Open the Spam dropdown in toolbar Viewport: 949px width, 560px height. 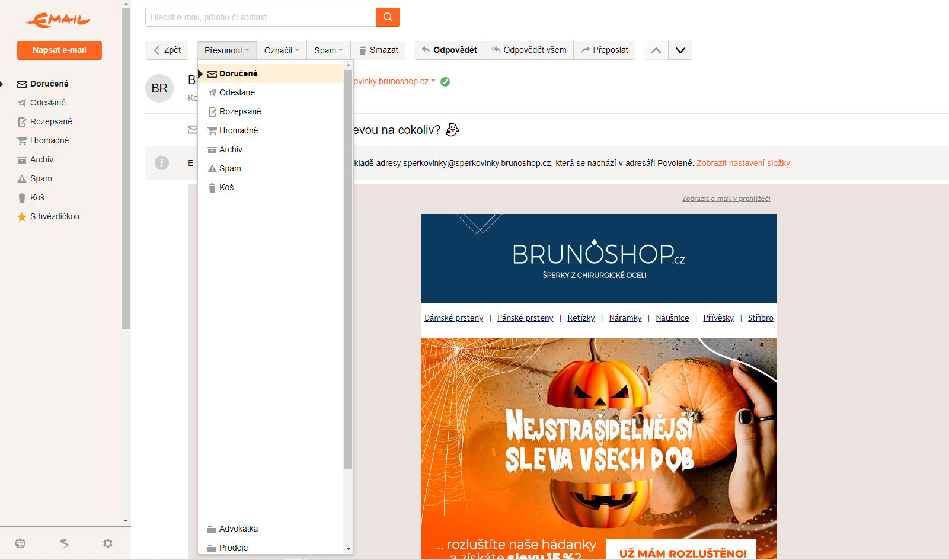[x=328, y=50]
